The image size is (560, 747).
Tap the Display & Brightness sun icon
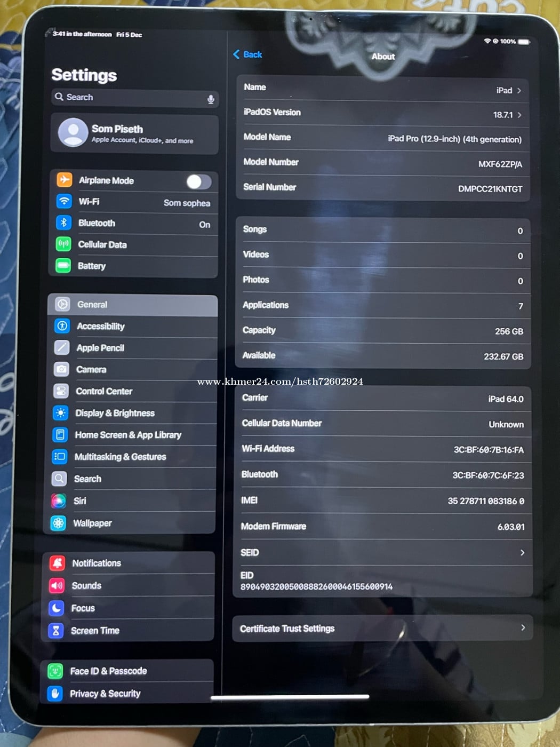point(60,413)
